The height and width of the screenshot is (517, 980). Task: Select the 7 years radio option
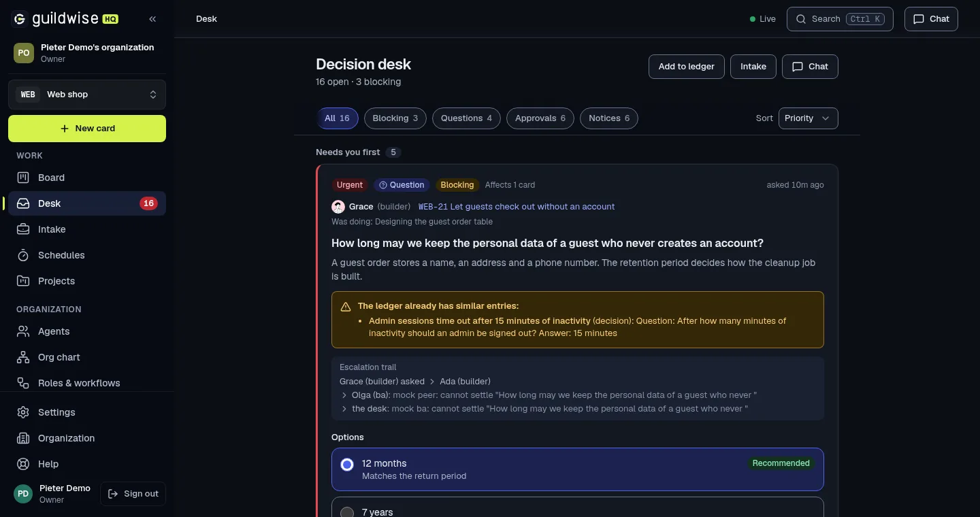click(347, 512)
